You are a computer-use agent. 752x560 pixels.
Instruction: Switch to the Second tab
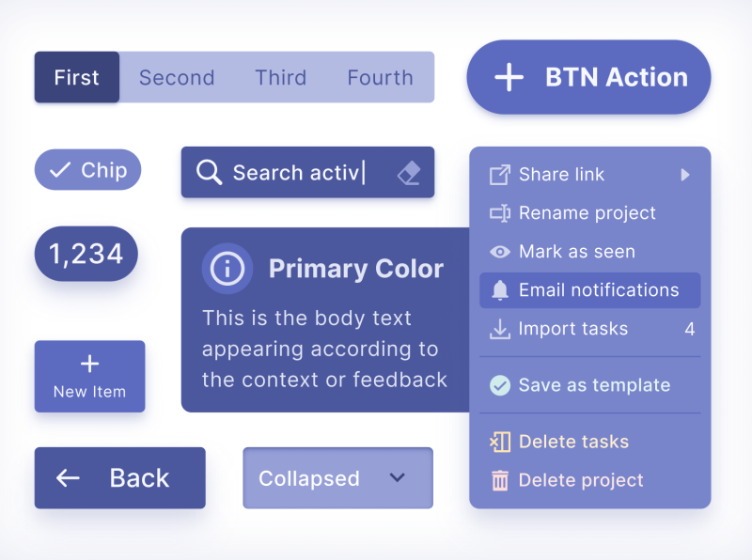point(177,77)
